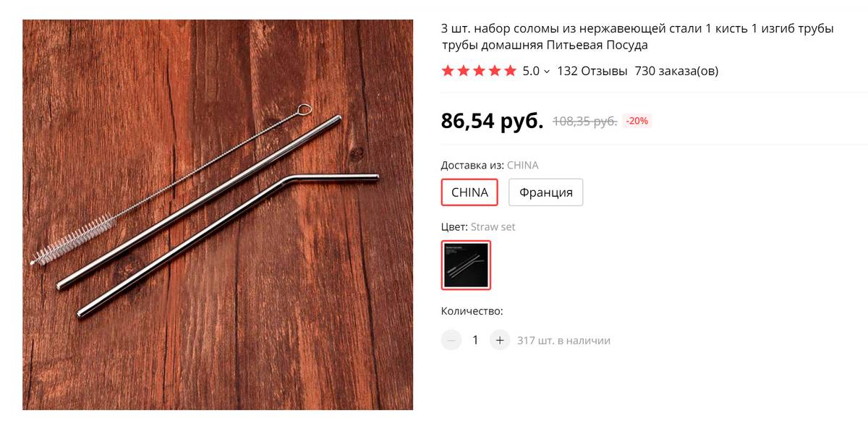Click the second red rating star
Image resolution: width=868 pixels, height=434 pixels.
[x=464, y=71]
